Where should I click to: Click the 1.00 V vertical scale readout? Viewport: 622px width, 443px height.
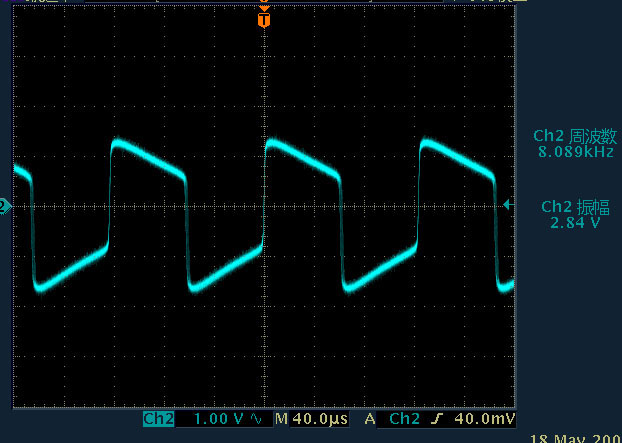coord(218,419)
